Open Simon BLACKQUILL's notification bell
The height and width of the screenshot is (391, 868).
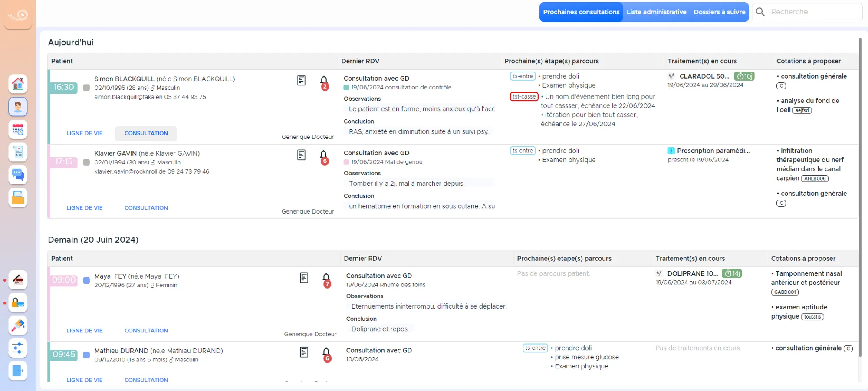pyautogui.click(x=324, y=82)
